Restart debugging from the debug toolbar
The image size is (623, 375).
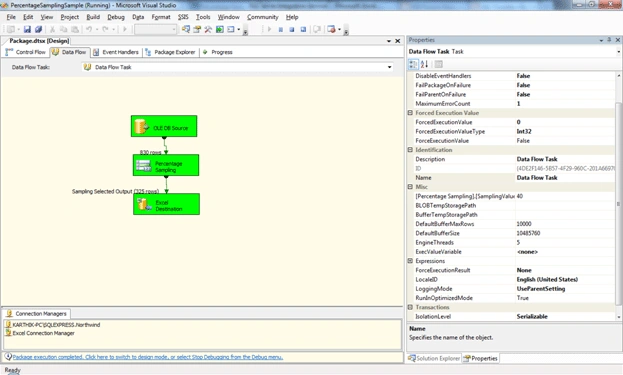pos(303,29)
